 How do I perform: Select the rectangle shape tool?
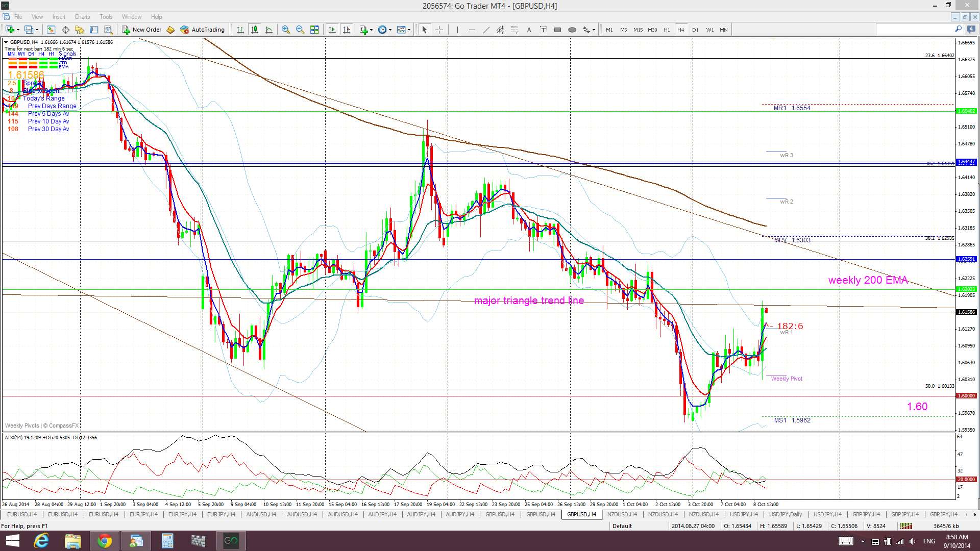coord(557,30)
